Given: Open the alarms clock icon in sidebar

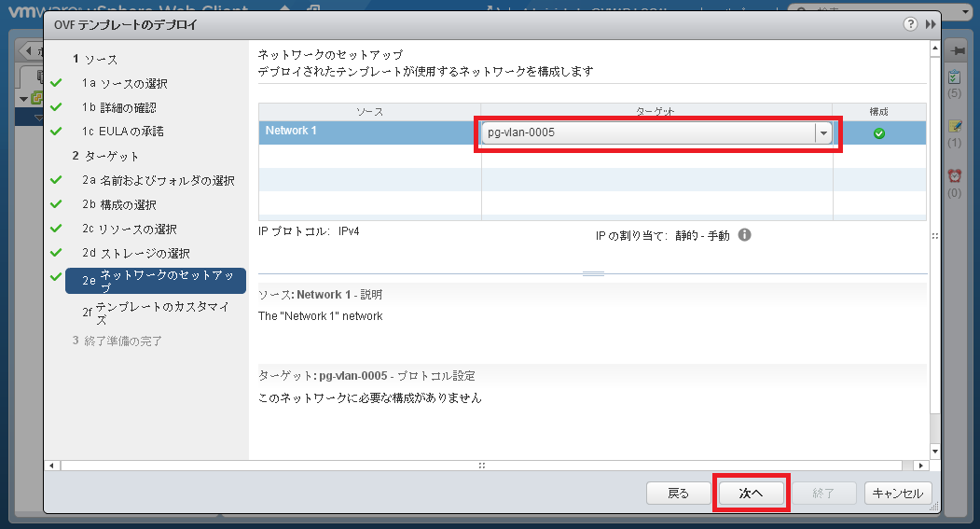Looking at the screenshot, I should click(955, 175).
